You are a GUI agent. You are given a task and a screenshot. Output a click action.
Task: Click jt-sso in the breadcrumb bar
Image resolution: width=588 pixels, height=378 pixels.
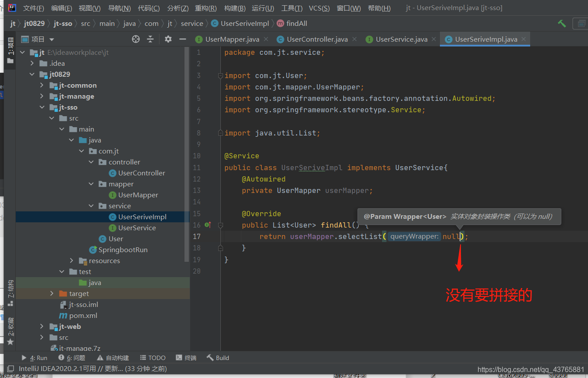[63, 23]
